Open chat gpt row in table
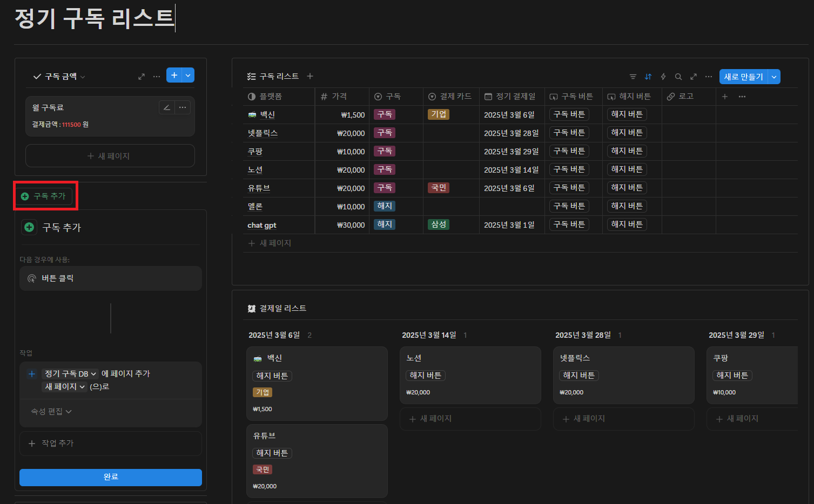 click(262, 225)
